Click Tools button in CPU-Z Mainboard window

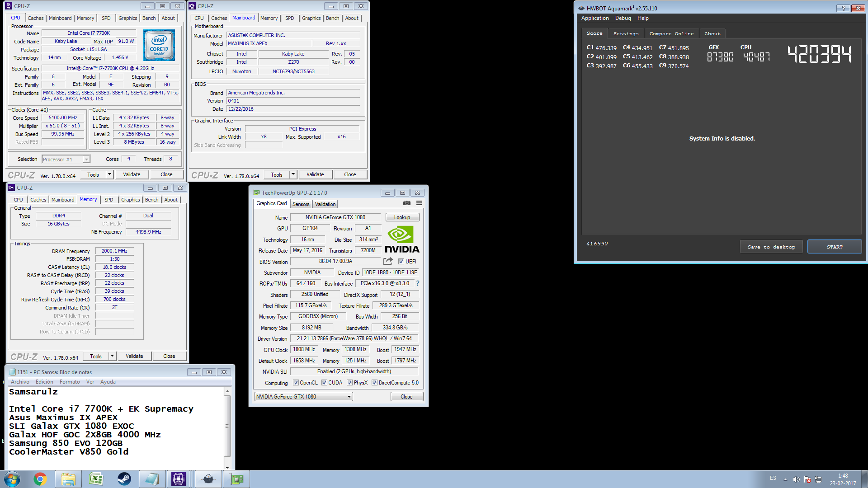point(276,174)
